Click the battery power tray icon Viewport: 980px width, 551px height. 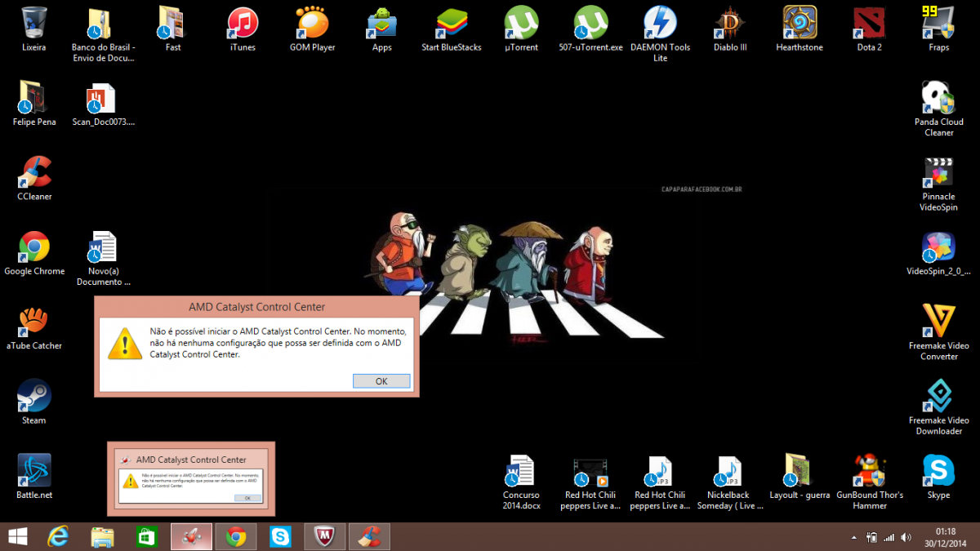(x=871, y=537)
